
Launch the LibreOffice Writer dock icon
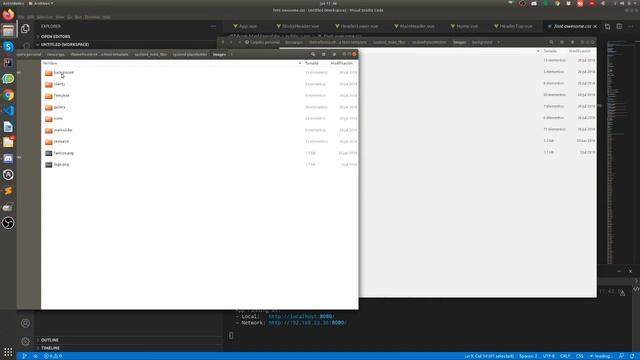tap(8, 127)
